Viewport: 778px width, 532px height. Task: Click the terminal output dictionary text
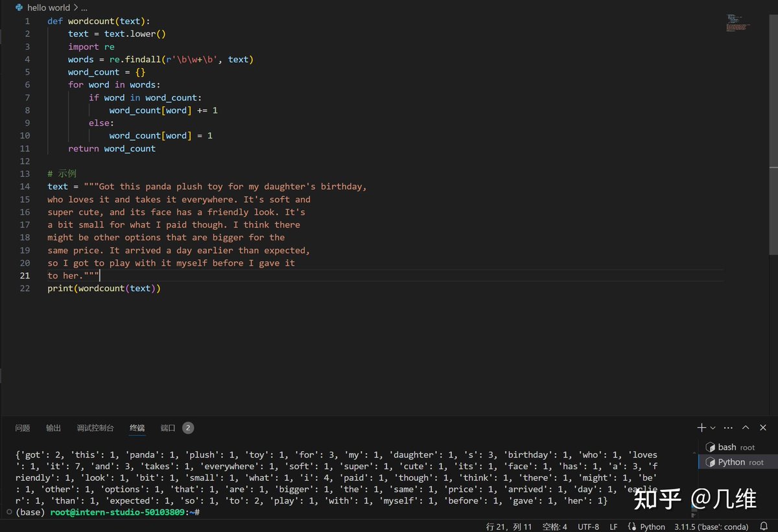tap(337, 478)
